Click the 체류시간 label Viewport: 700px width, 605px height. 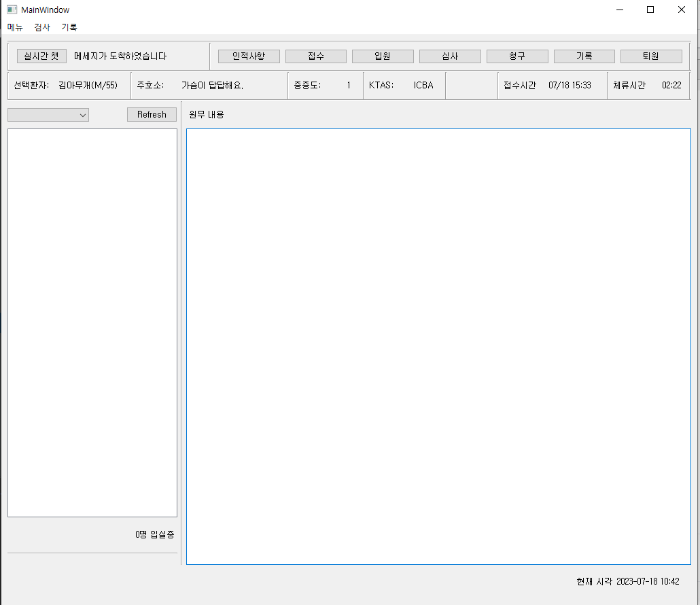tap(629, 85)
